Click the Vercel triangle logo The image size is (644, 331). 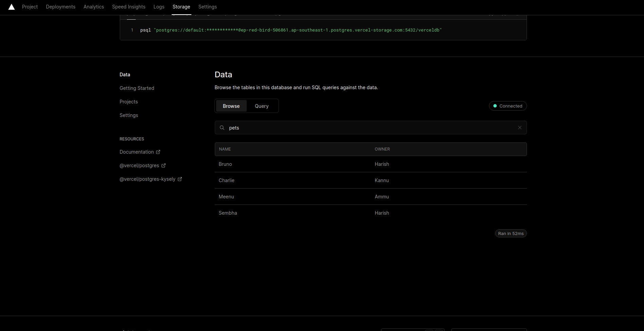(x=12, y=7)
